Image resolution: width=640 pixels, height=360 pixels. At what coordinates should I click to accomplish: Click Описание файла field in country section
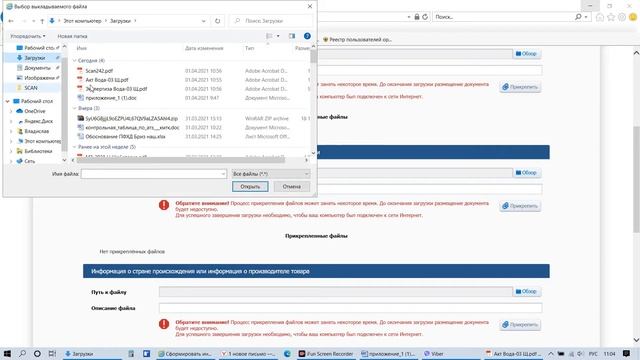(x=350, y=308)
